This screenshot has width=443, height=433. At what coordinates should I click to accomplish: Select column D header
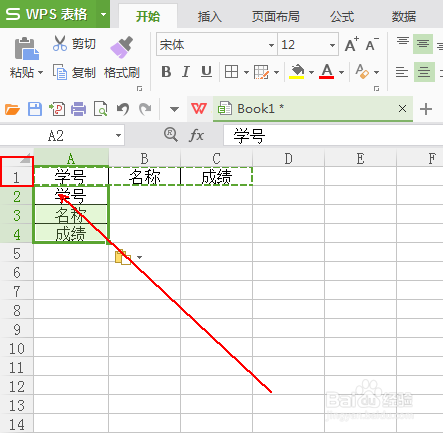point(289,158)
